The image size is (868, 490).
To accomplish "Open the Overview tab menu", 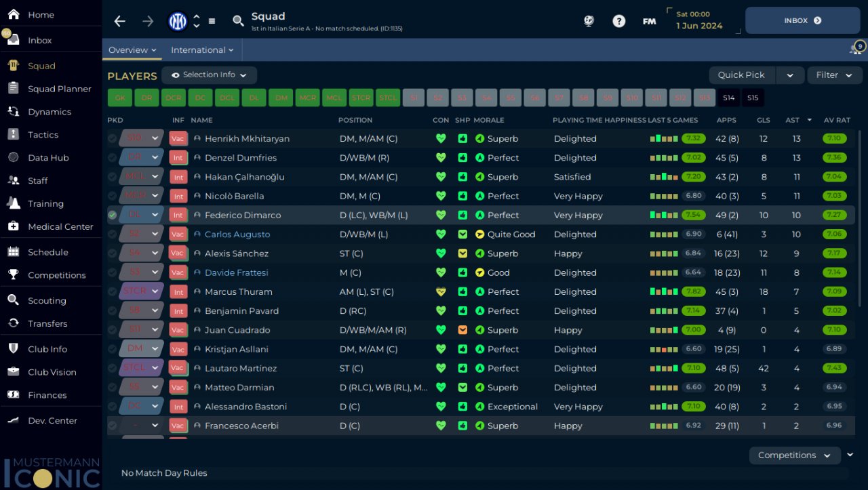I will 132,50.
